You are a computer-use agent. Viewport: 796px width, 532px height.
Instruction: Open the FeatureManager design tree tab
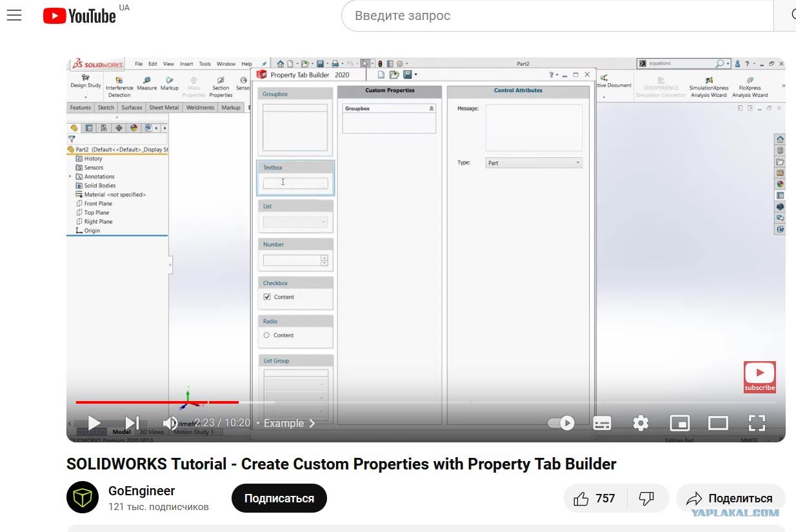click(74, 128)
